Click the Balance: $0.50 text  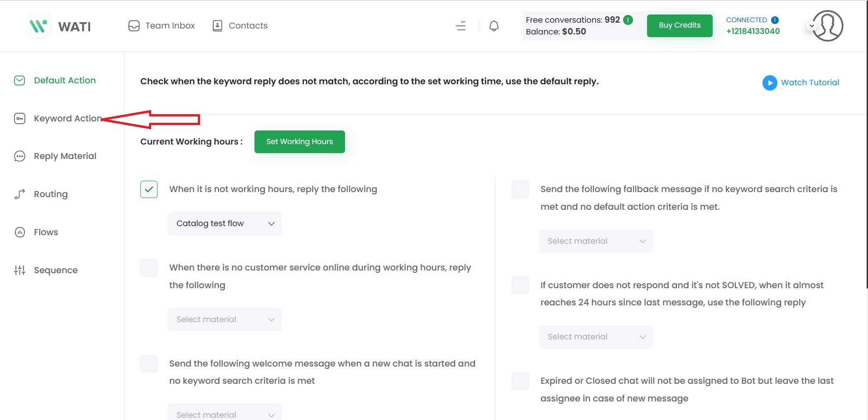tap(556, 32)
